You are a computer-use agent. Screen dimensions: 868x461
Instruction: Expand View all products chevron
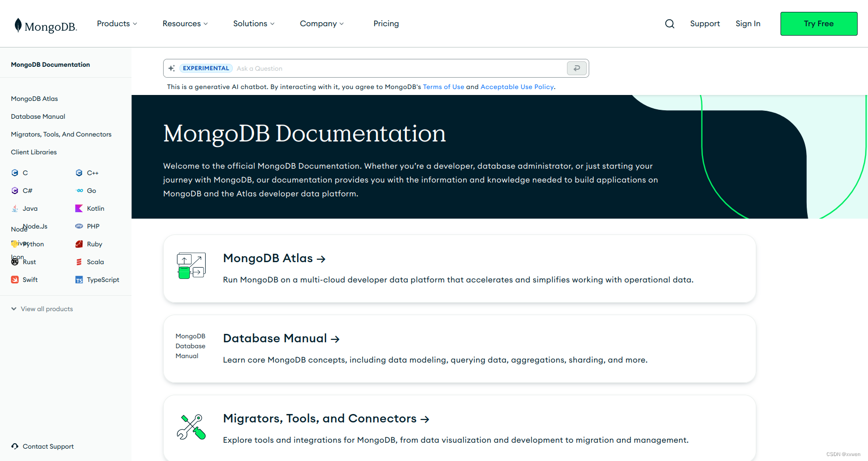[14, 309]
